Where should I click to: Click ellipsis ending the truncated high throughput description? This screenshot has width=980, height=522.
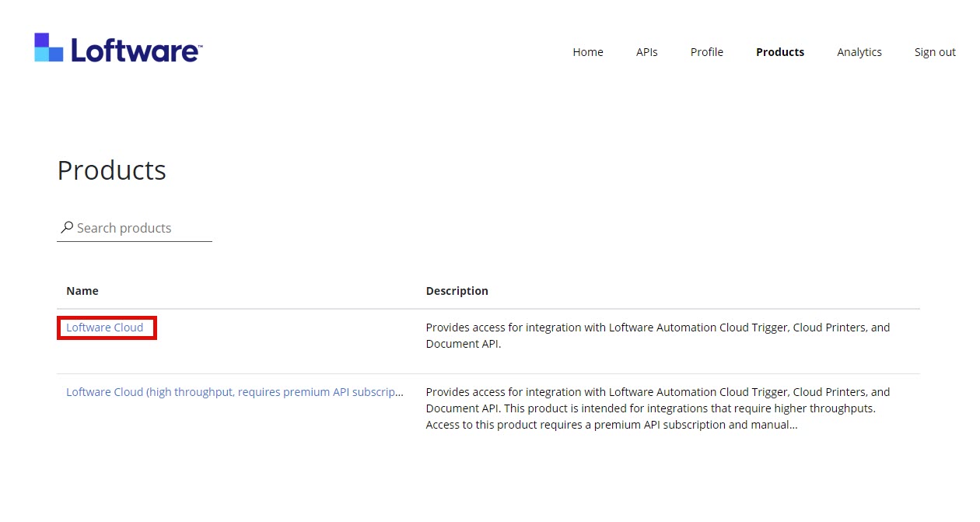[x=793, y=426]
